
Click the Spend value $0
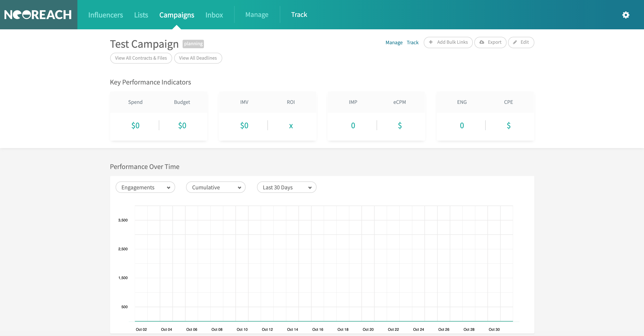click(135, 125)
